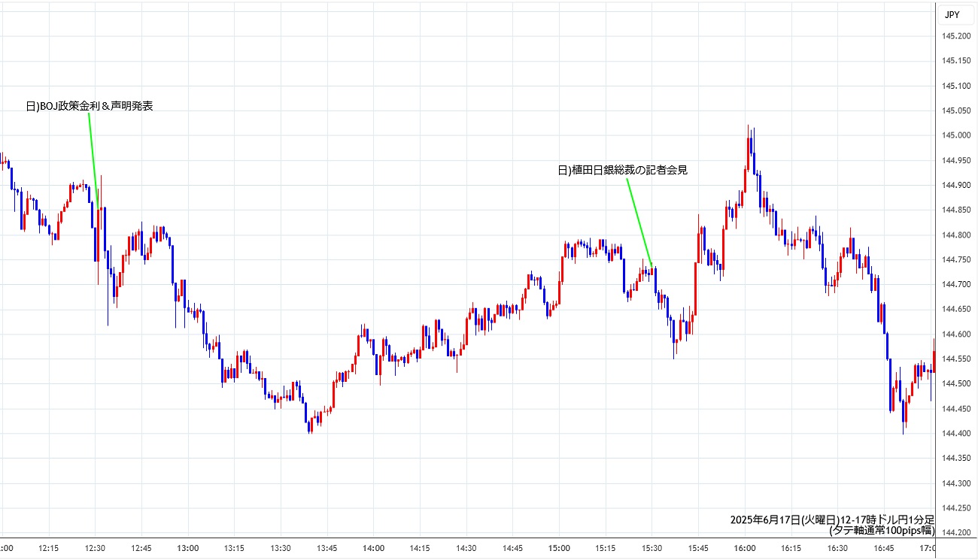978x560 pixels.
Task: Click the 13:00 time axis label
Action: pyautogui.click(x=188, y=548)
